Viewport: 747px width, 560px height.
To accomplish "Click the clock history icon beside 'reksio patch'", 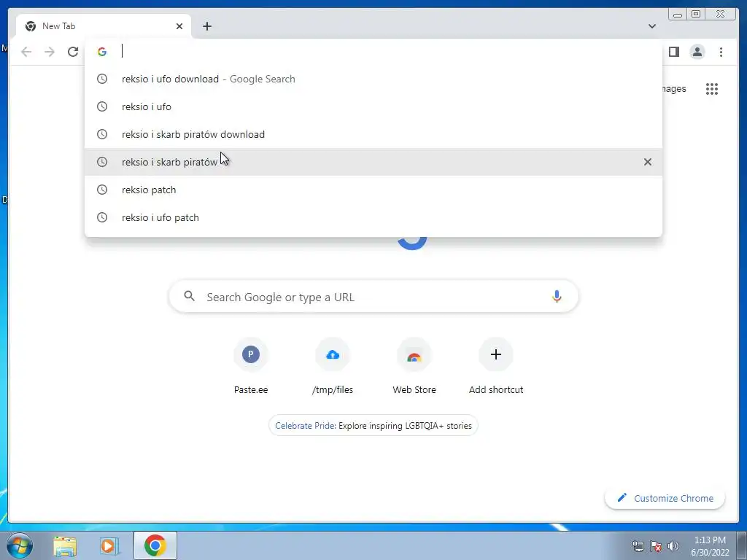I will [102, 190].
